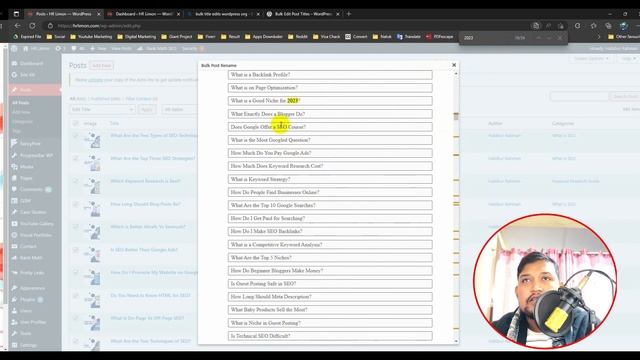Screen dimensions: 640x360
Task: Click 'How Much Does Keyword Research Cost?' field
Action: [x=330, y=166]
